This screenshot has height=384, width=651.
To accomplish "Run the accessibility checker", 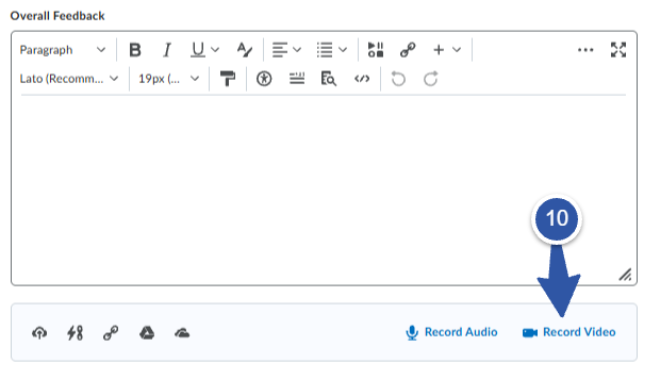I will 264,78.
